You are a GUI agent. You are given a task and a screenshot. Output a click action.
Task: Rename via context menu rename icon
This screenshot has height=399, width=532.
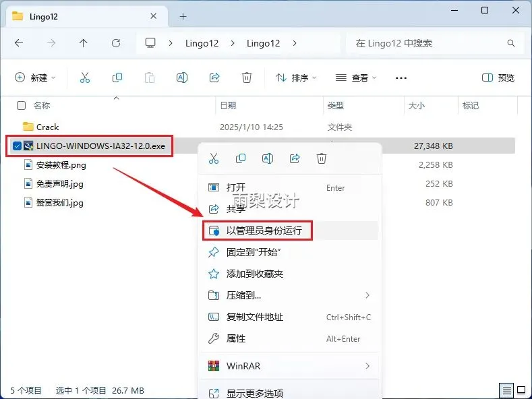(268, 158)
